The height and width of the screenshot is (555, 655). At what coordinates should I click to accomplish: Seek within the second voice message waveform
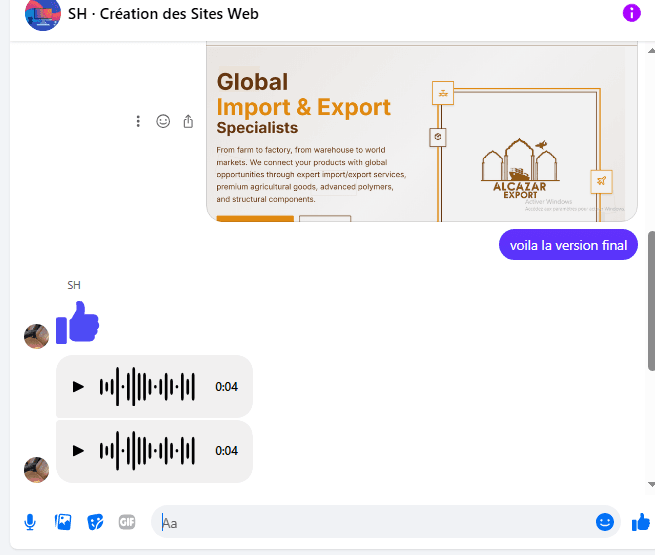(x=147, y=451)
